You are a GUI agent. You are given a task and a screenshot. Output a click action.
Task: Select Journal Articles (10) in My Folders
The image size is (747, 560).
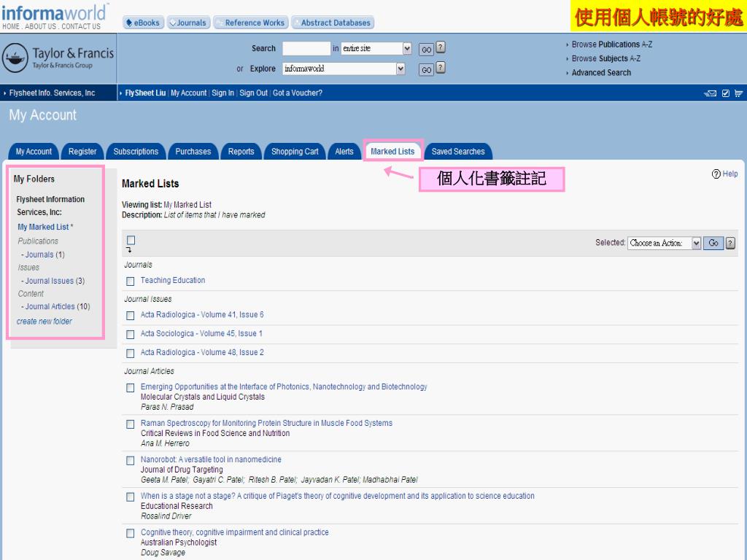58,307
